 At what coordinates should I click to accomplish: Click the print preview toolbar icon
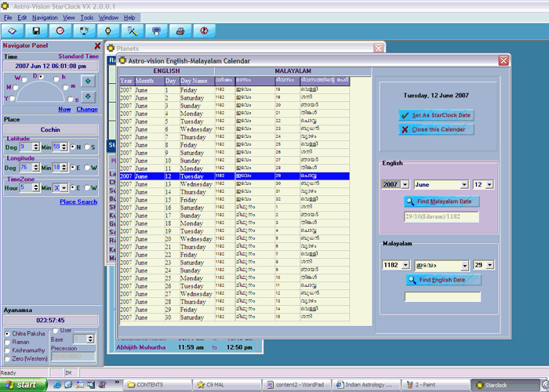point(156,31)
